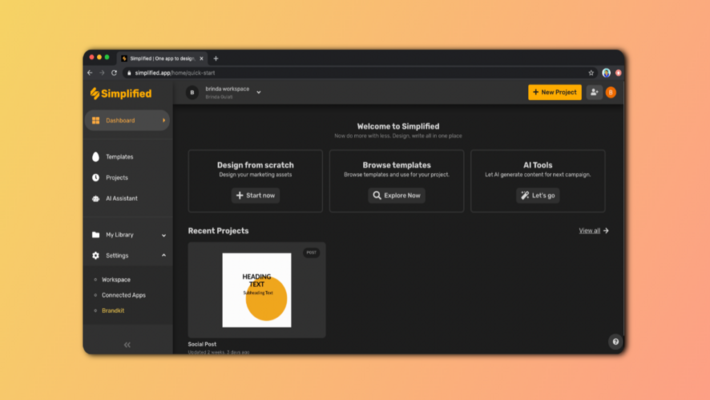
Task: Open Chrome profile avatar
Action: 606,73
